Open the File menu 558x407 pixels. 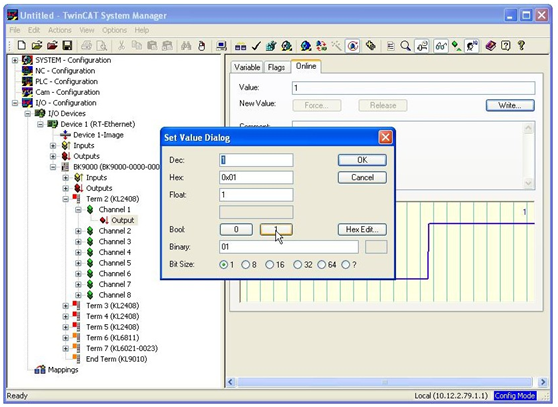[15, 30]
